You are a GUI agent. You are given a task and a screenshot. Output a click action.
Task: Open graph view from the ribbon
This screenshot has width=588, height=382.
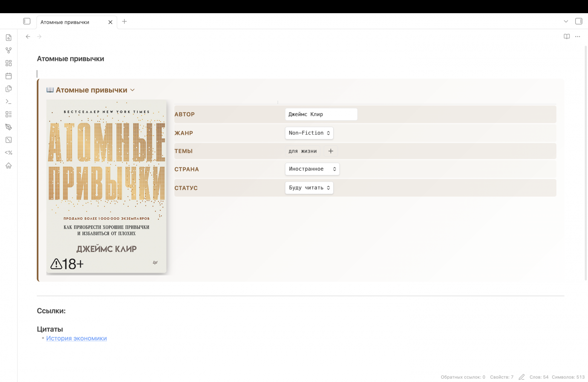pyautogui.click(x=9, y=50)
